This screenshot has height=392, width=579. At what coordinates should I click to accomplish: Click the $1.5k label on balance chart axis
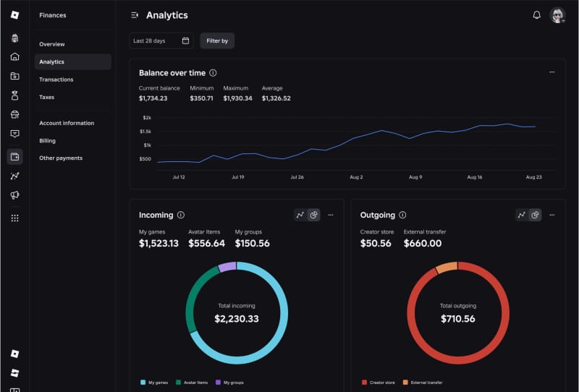tap(145, 132)
